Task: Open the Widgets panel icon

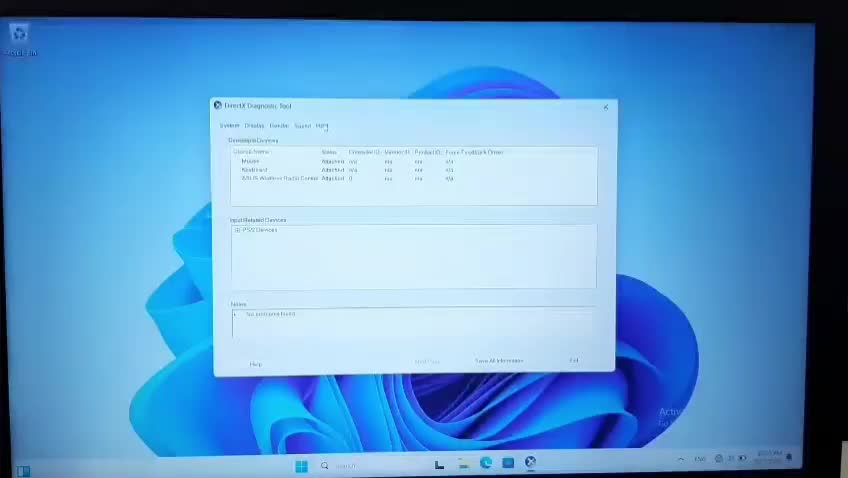Action: point(23,471)
